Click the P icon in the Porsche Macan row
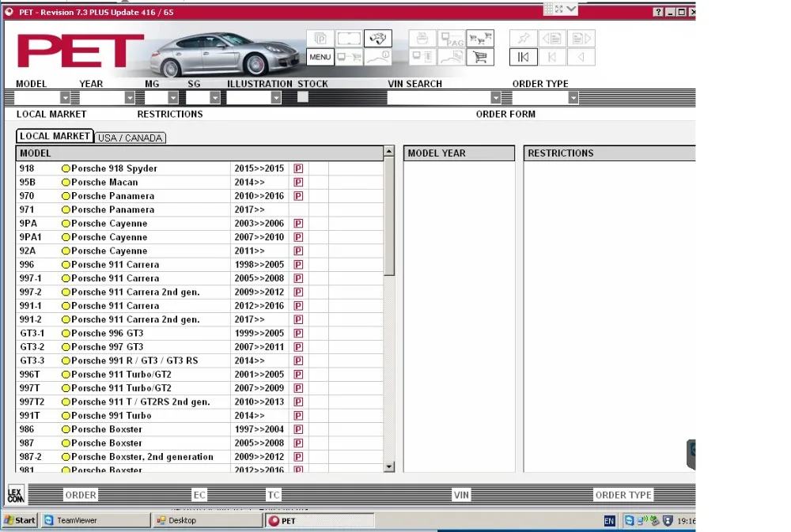 click(299, 182)
